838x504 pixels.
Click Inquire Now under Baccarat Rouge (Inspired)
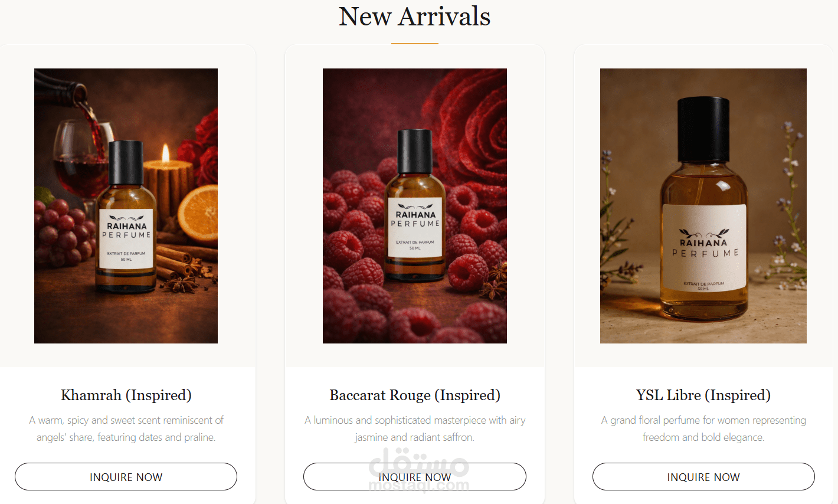(x=415, y=477)
